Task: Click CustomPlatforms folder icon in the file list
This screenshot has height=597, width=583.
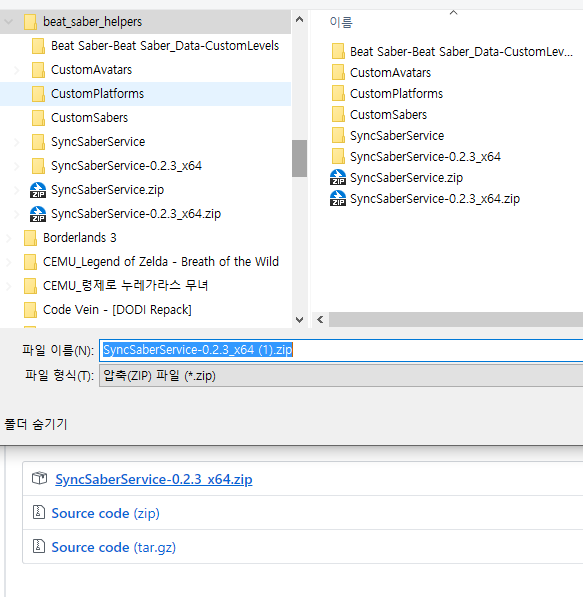Action: [x=338, y=93]
